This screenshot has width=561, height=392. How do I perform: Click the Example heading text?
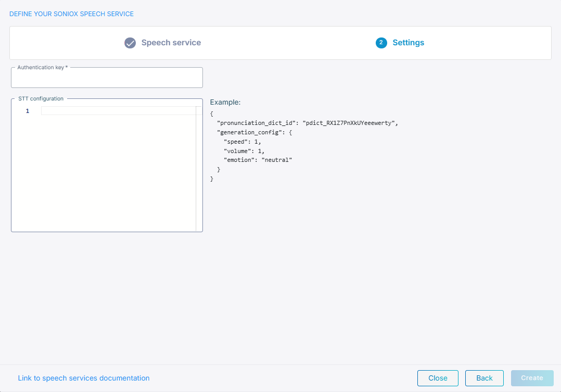[225, 103]
